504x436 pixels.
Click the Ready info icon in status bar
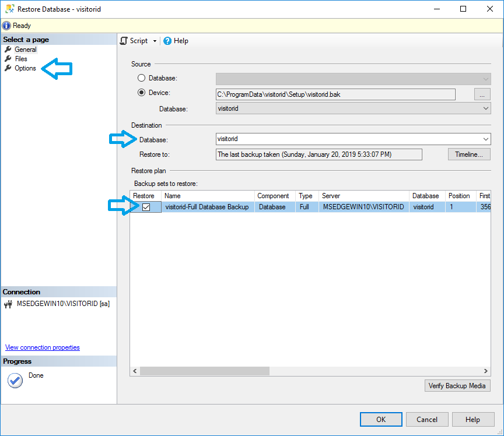(6, 26)
